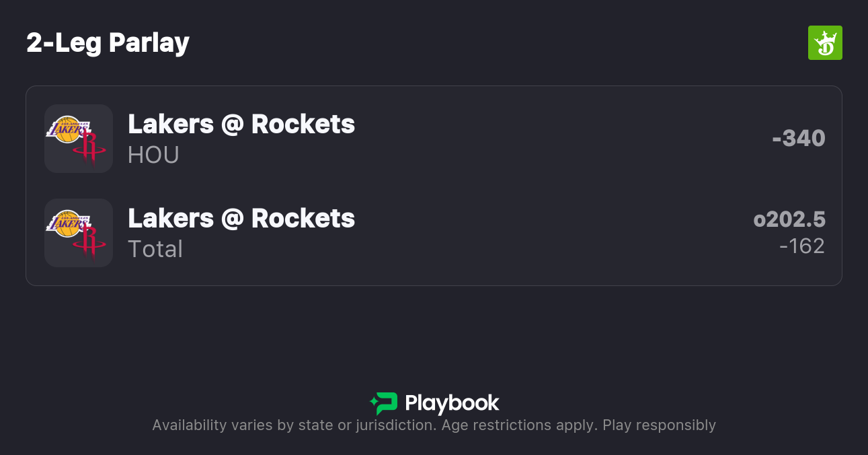The image size is (868, 455).
Task: Open the Playbook wordmark link
Action: [x=452, y=403]
